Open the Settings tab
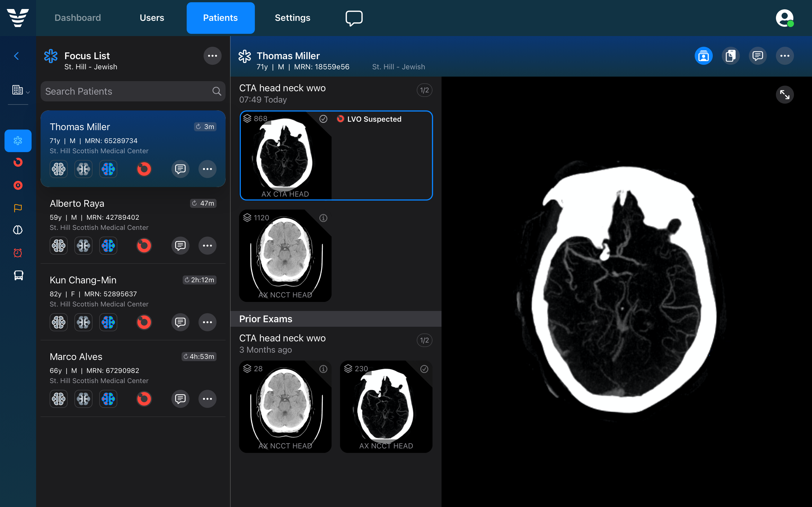This screenshot has width=812, height=507. click(293, 18)
